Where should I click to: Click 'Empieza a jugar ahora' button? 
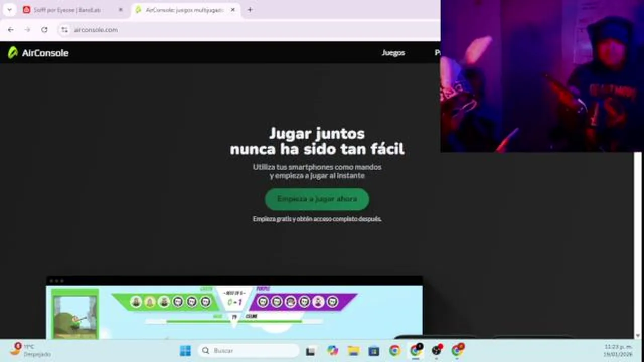point(317,199)
